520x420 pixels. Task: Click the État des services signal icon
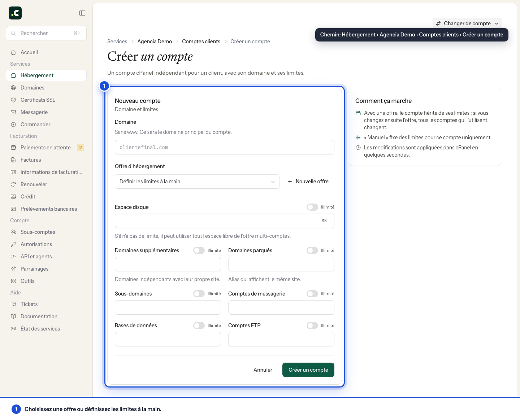pos(13,329)
